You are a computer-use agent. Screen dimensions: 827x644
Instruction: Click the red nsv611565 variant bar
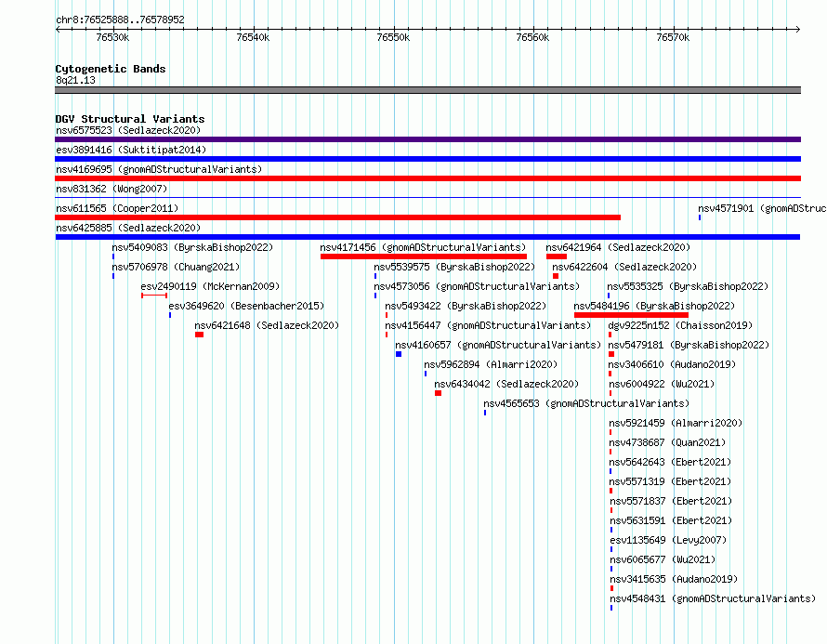click(337, 217)
